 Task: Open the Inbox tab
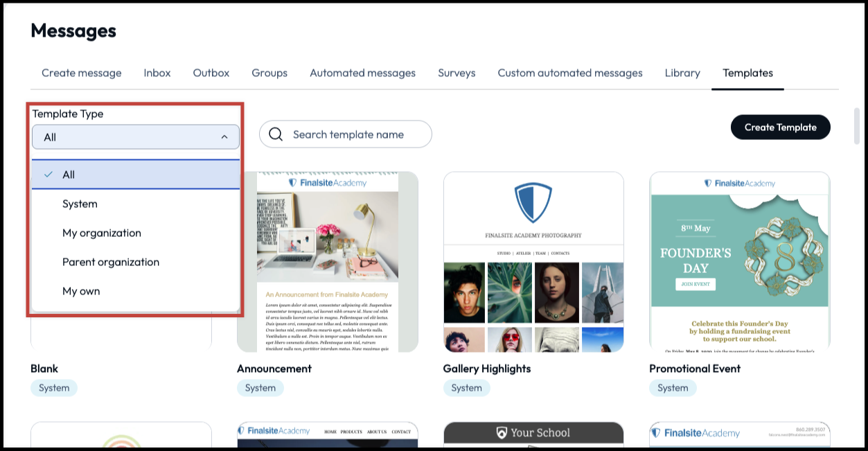pos(157,73)
